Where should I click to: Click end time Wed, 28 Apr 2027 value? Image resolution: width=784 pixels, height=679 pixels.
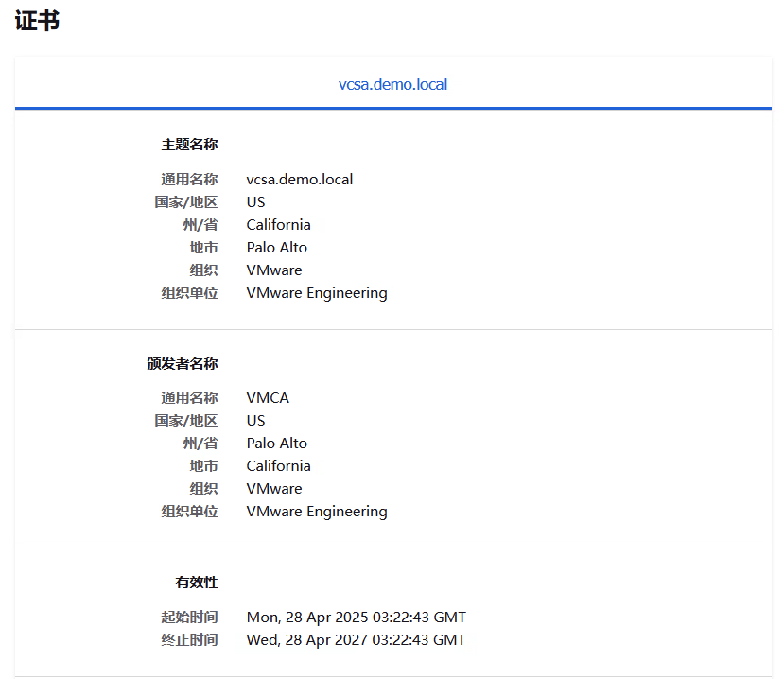(x=356, y=640)
